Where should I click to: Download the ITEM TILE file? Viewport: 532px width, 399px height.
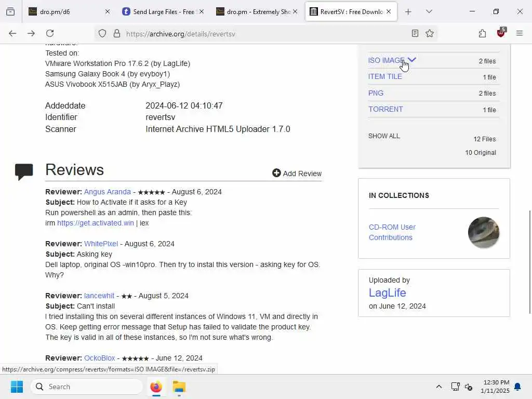click(385, 77)
